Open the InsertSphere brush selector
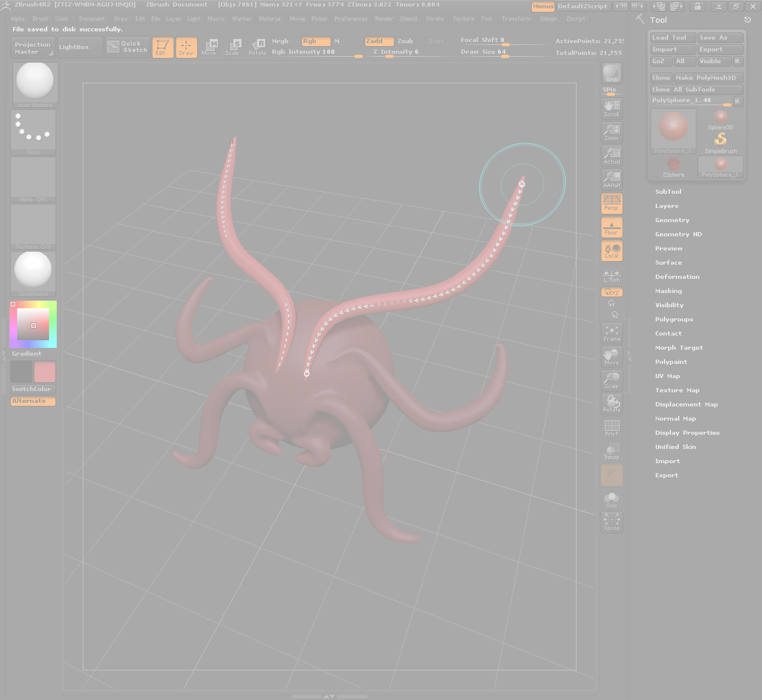 click(35, 85)
